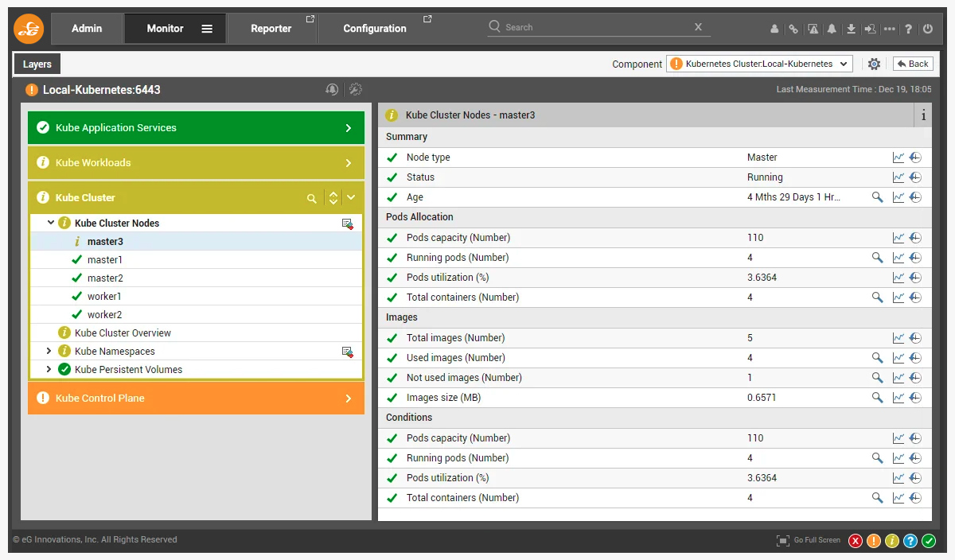The height and width of the screenshot is (560, 955).
Task: Collapse the Kube Cluster Nodes tree
Action: [x=51, y=224]
